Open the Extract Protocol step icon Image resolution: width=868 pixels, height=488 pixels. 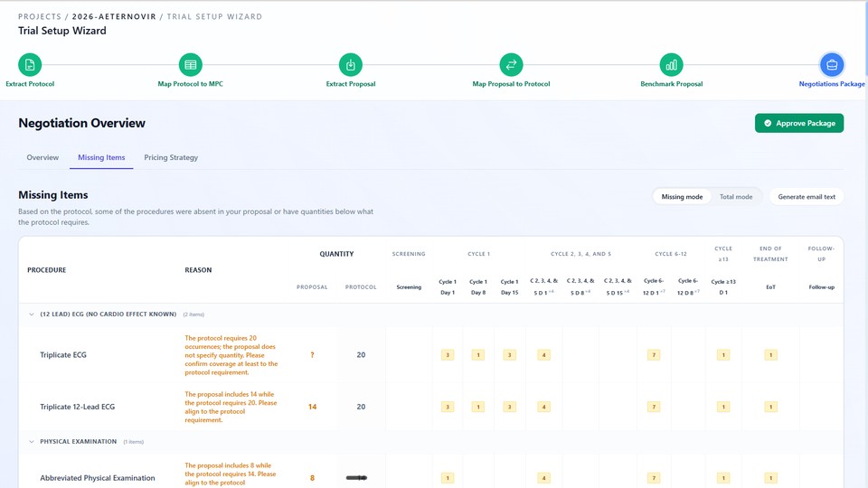pyautogui.click(x=30, y=65)
